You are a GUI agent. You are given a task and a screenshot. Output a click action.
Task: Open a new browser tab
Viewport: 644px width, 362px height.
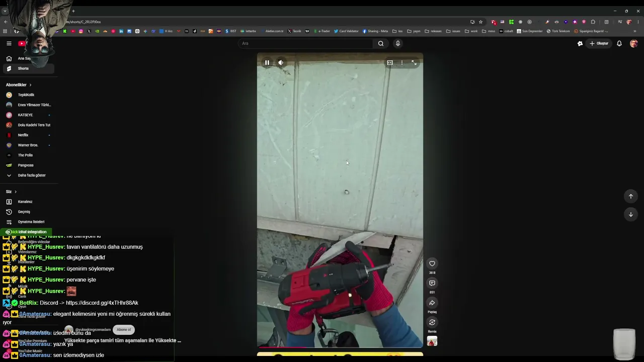pyautogui.click(x=73, y=11)
